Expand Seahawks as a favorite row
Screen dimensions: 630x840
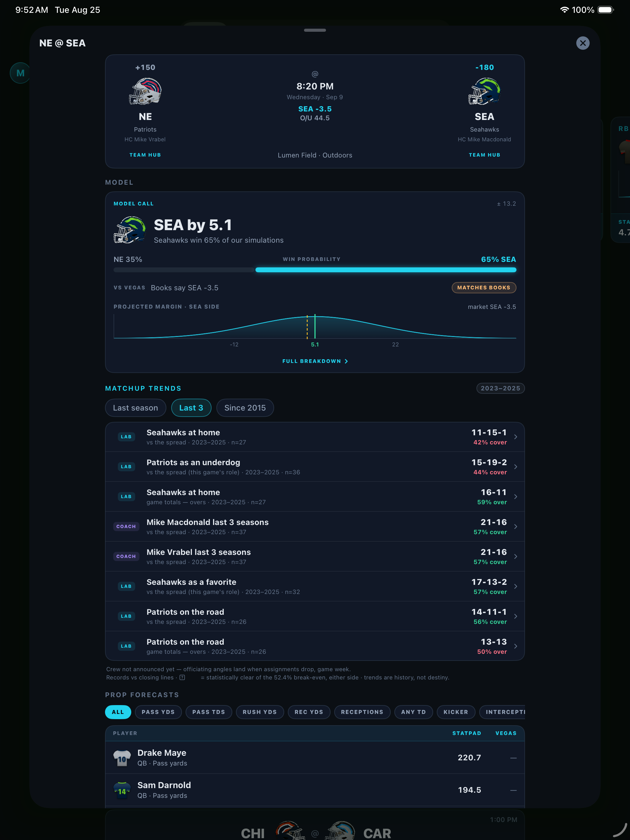[315, 586]
